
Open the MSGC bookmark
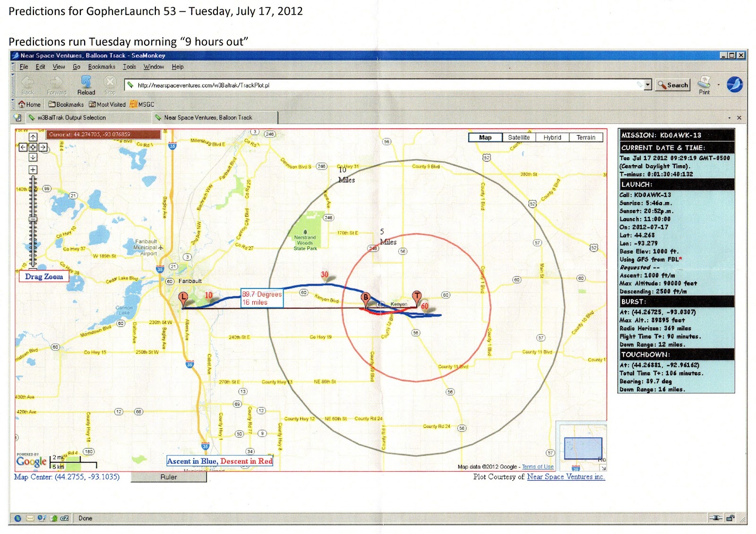142,104
